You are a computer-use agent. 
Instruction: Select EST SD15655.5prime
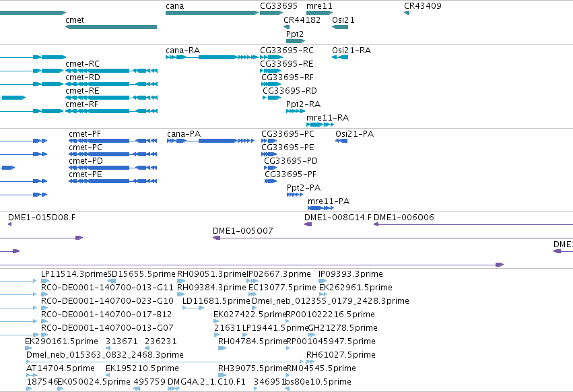tap(112, 281)
